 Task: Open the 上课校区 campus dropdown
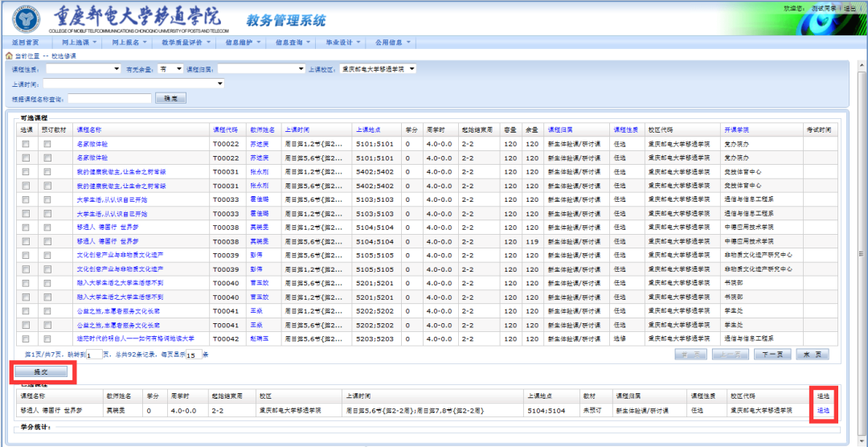[x=378, y=69]
